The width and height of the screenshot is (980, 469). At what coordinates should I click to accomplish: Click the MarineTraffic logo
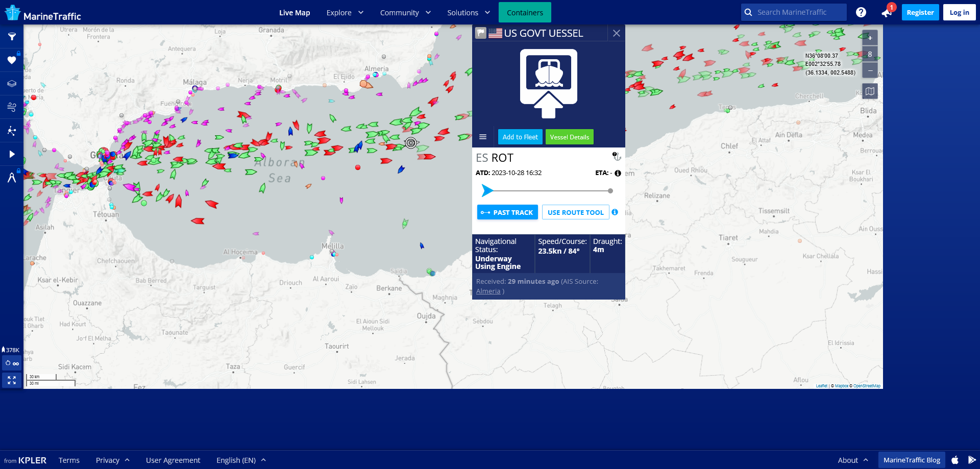(x=43, y=13)
